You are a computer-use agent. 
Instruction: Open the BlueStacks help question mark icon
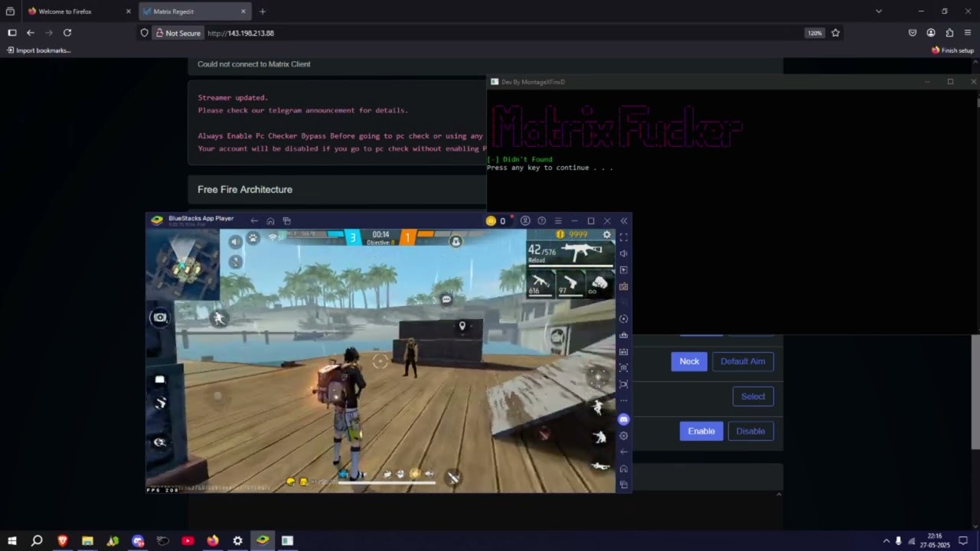click(x=542, y=221)
